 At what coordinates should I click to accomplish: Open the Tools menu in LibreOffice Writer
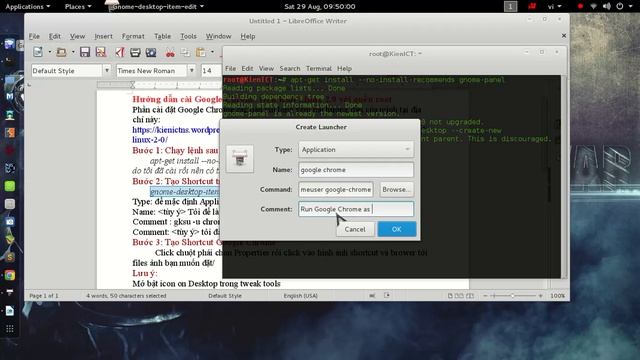pos(188,36)
